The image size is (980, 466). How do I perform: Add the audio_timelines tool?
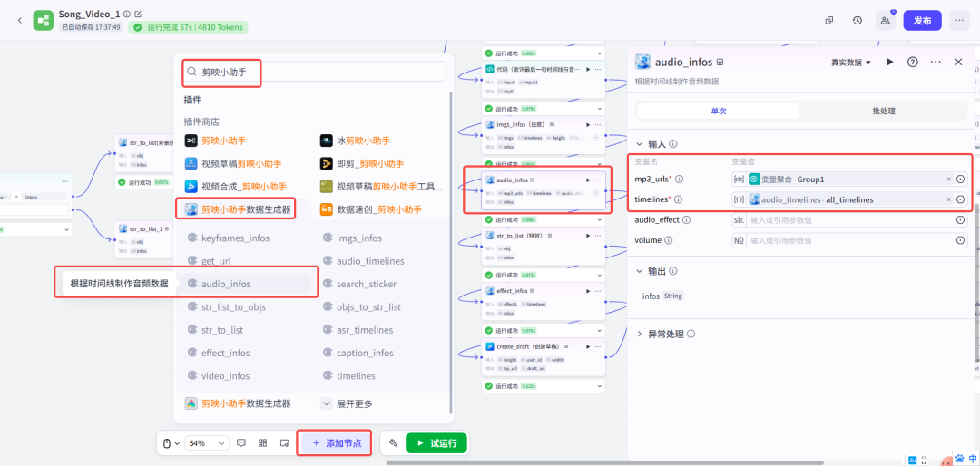370,261
